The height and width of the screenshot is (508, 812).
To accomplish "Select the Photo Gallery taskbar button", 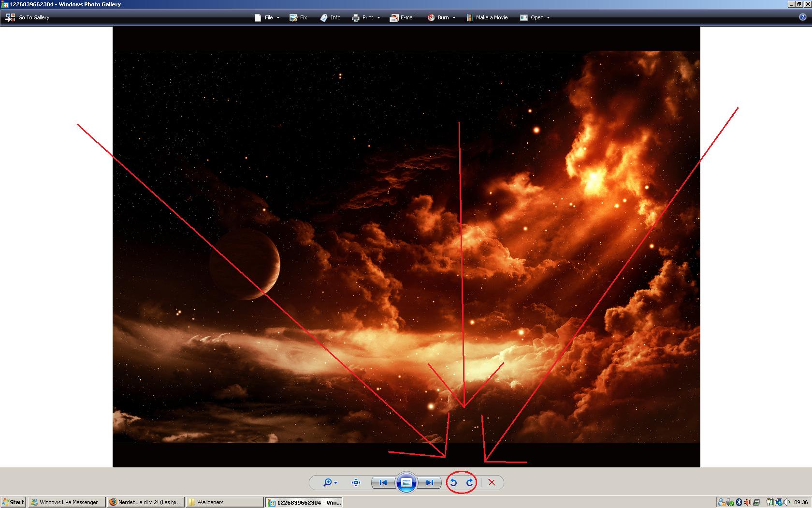I will click(x=304, y=502).
